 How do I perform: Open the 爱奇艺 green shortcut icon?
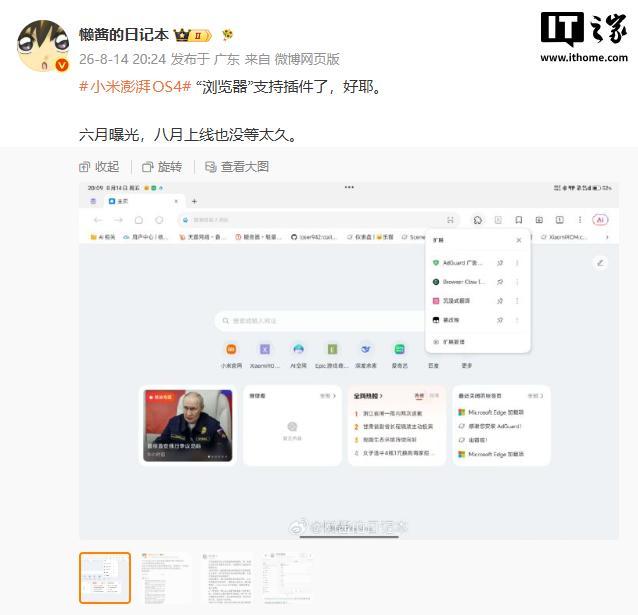coord(400,349)
